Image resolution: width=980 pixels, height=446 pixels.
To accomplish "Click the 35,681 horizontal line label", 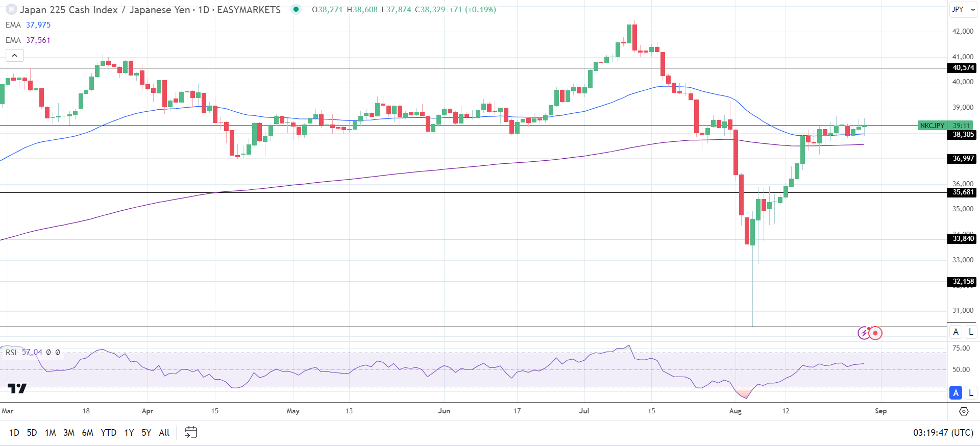I will (x=963, y=192).
